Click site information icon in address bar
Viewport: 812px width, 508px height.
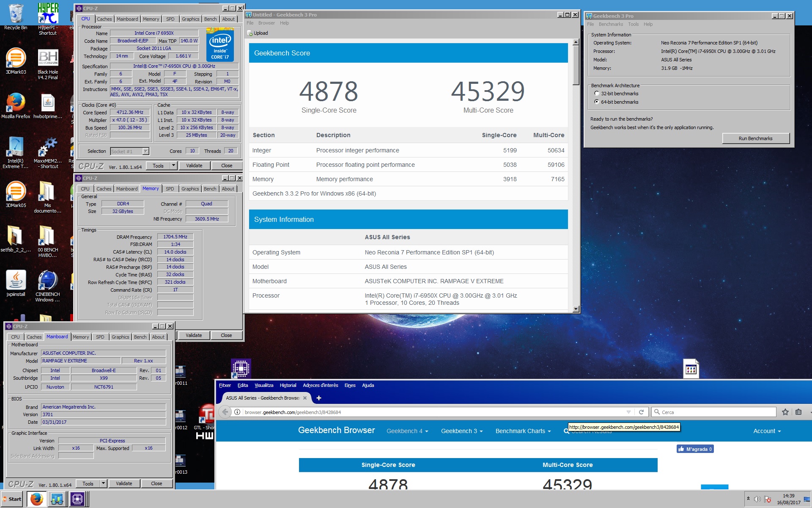click(x=237, y=412)
